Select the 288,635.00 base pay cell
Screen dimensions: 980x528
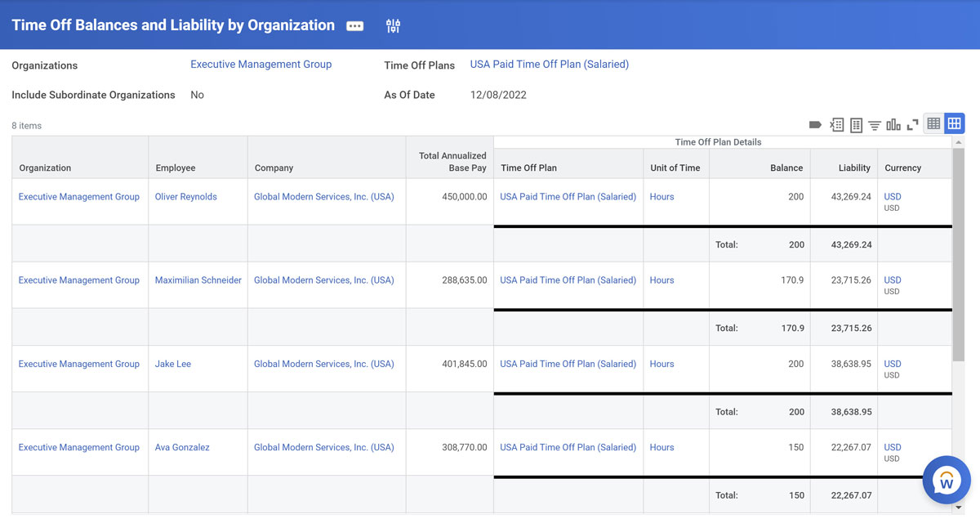click(x=450, y=285)
